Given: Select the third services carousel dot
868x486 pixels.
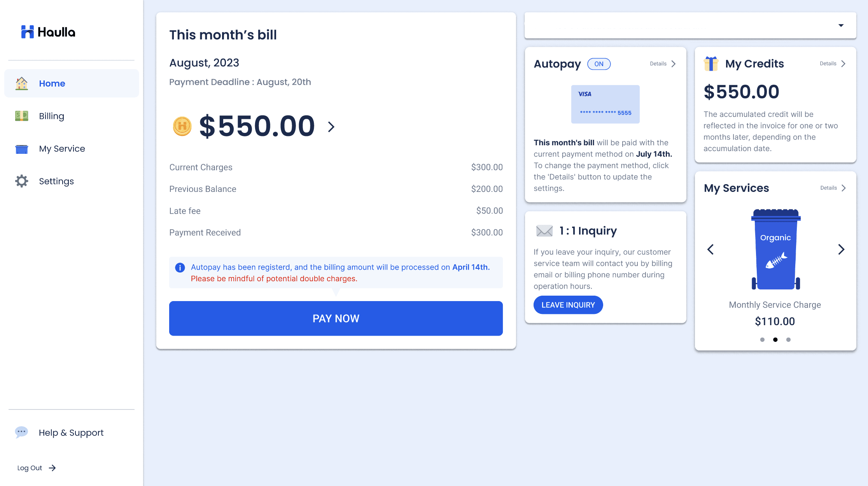Looking at the screenshot, I should pos(788,340).
